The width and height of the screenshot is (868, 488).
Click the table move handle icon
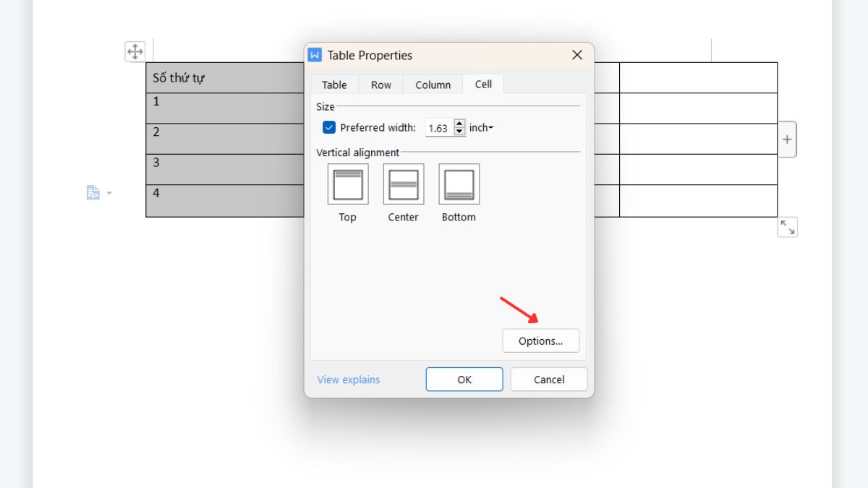coord(135,51)
